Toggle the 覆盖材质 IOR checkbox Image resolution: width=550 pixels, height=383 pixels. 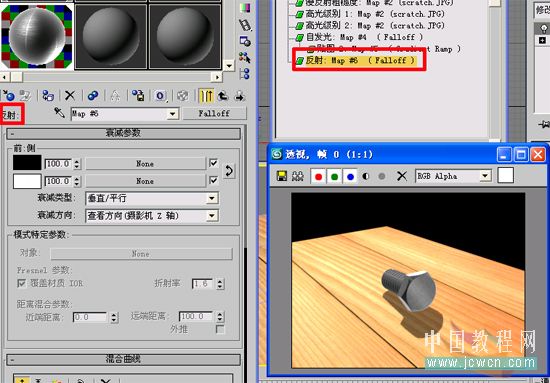coord(22,283)
